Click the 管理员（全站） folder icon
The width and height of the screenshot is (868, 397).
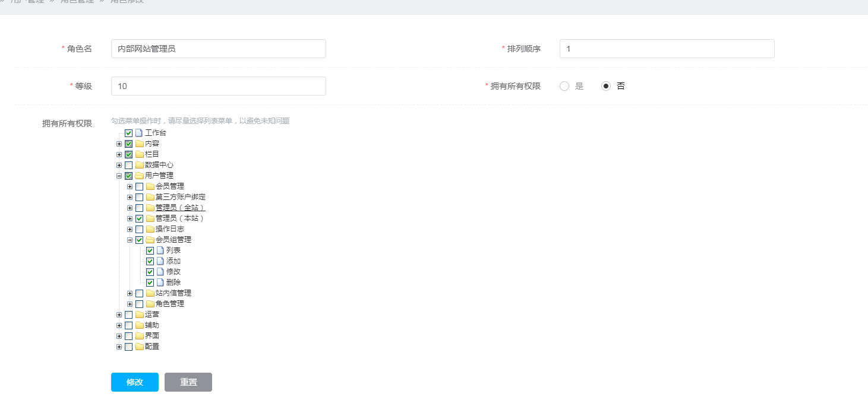coord(150,208)
